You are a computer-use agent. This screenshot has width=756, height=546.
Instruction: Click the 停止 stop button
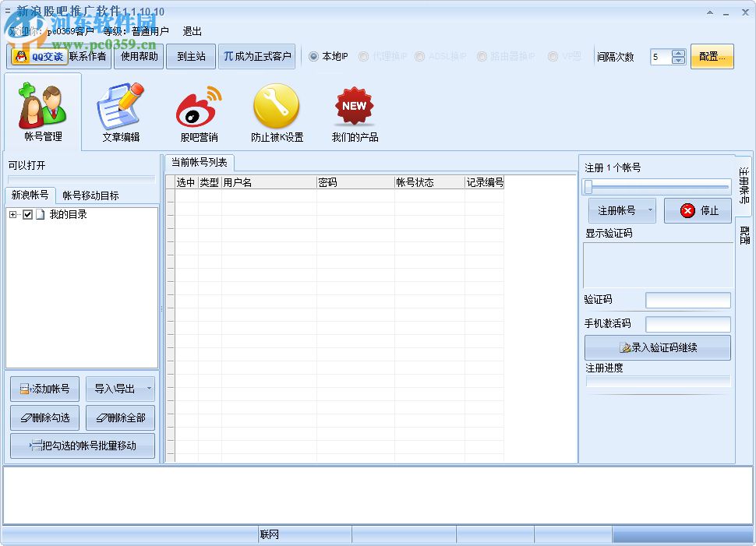point(697,210)
